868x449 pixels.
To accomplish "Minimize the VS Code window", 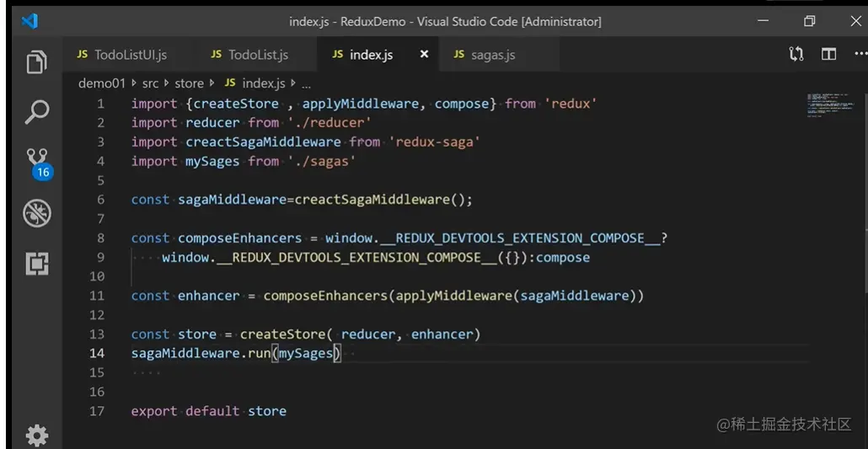I will tap(763, 21).
